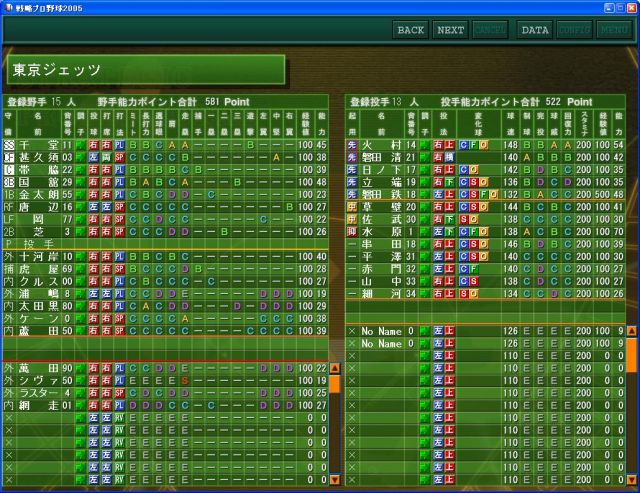640x493 pixels.
Task: Click the 中 reliever role icon for 草壁
Action: tap(352, 207)
